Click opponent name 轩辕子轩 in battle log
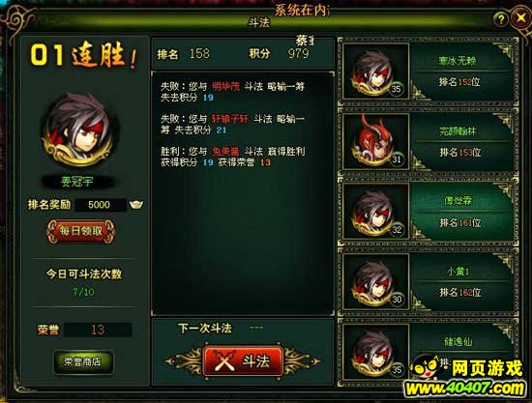Viewport: 532px width, 403px height. pyautogui.click(x=230, y=119)
